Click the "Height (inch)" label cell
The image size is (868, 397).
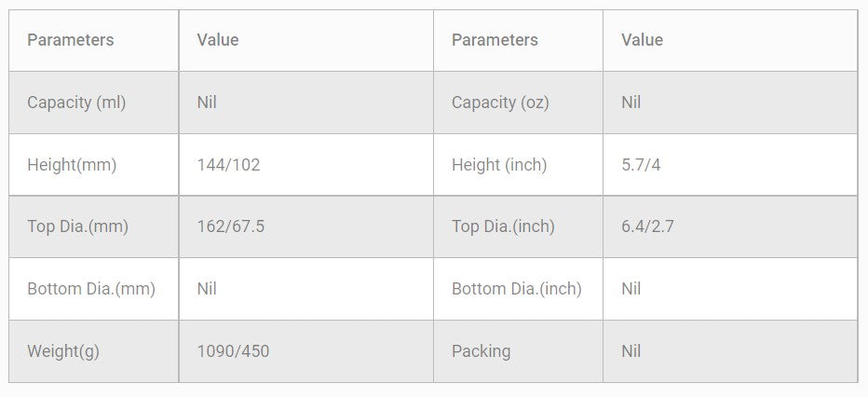[x=499, y=165]
